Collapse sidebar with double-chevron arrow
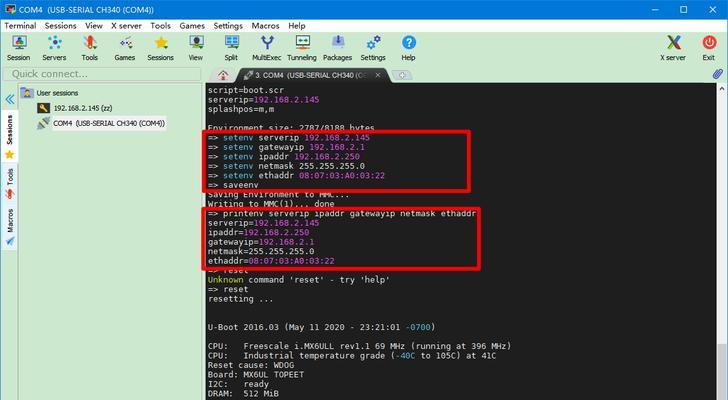The image size is (728, 400). (10, 99)
